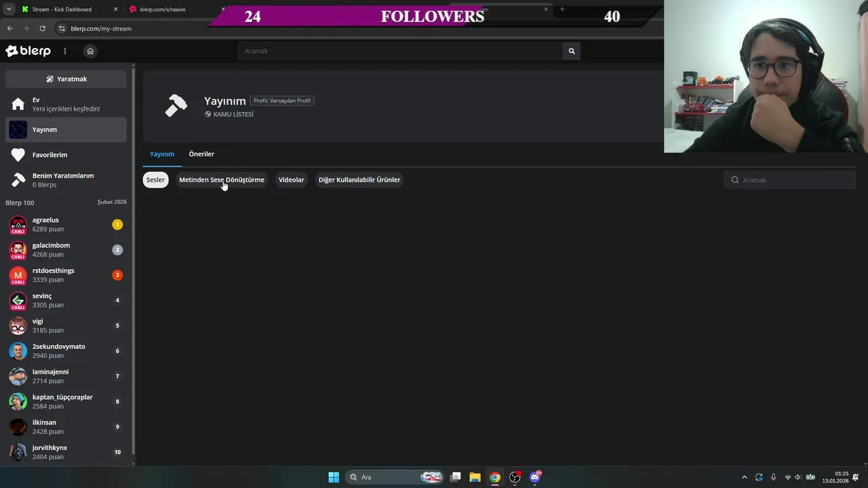Show hidden tray icons chevron
Viewport: 868px width, 488px height.
pyautogui.click(x=744, y=477)
